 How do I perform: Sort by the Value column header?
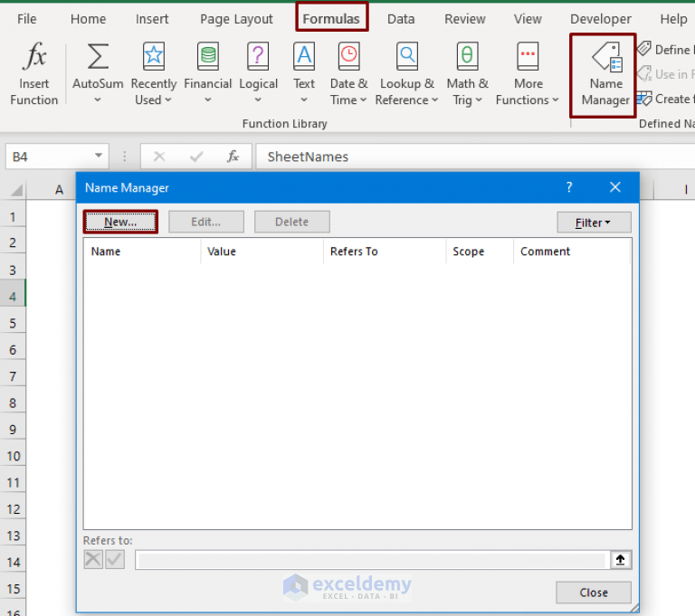click(x=262, y=251)
